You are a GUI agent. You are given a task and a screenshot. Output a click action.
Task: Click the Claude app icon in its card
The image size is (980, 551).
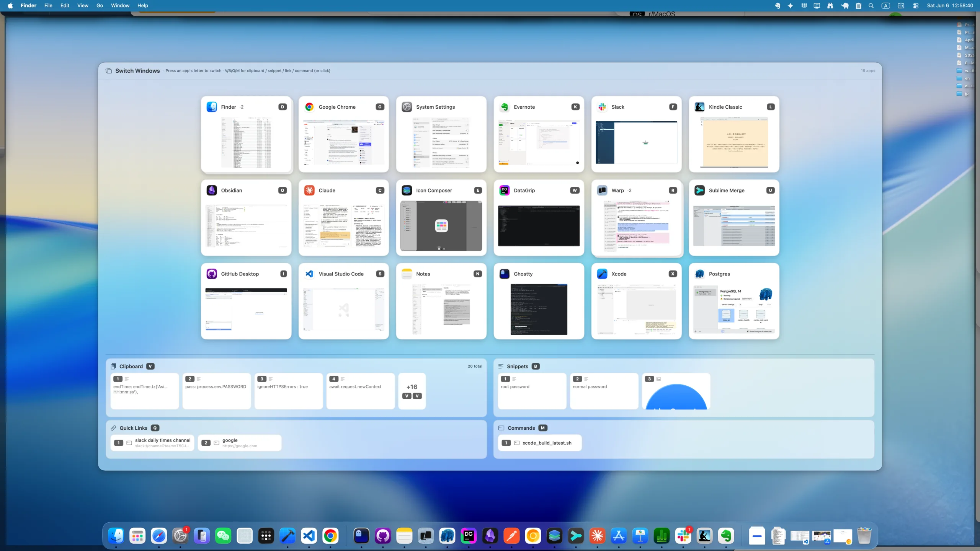coord(309,190)
